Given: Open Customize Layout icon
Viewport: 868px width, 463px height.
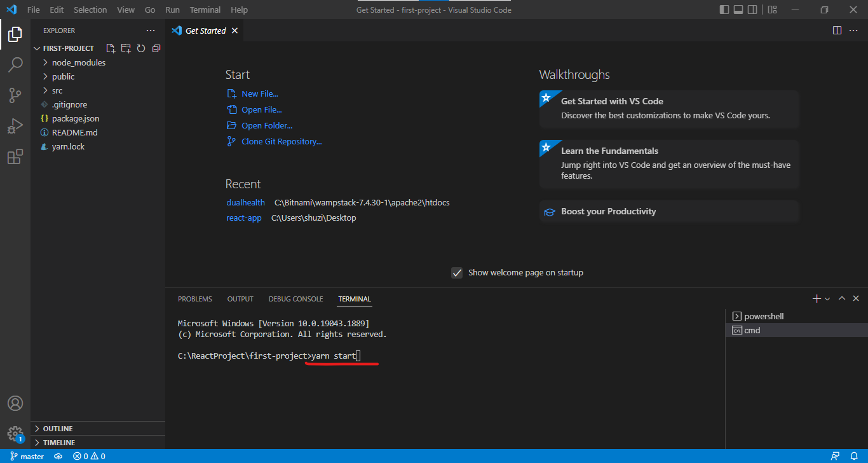Looking at the screenshot, I should 772,10.
